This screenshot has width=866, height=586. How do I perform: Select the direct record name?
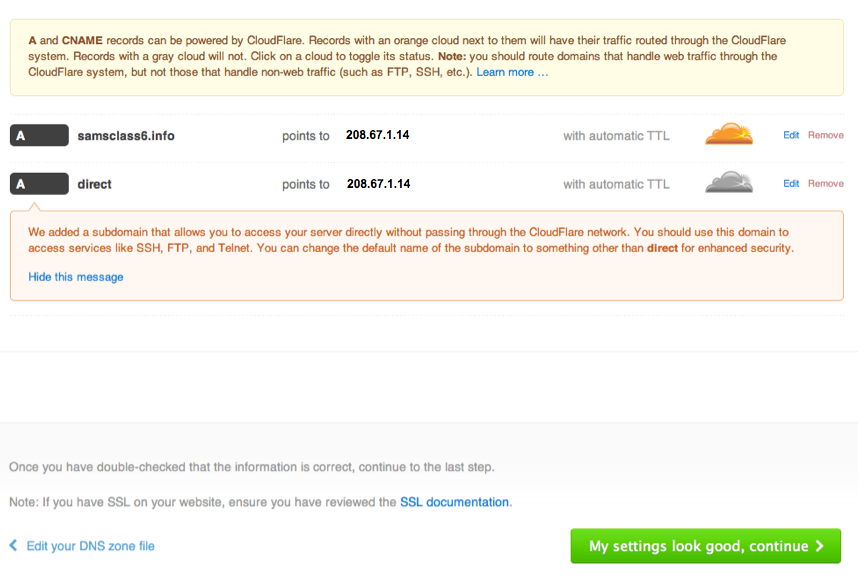point(95,184)
